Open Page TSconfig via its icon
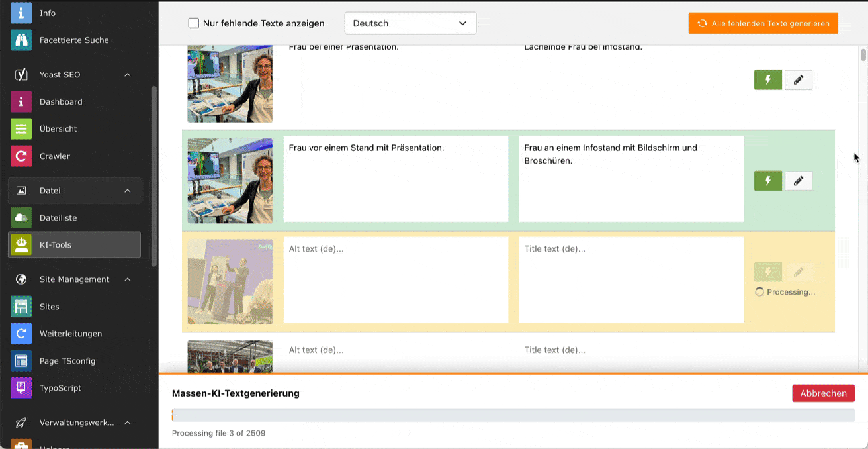Viewport: 868px width, 449px height. click(x=21, y=360)
